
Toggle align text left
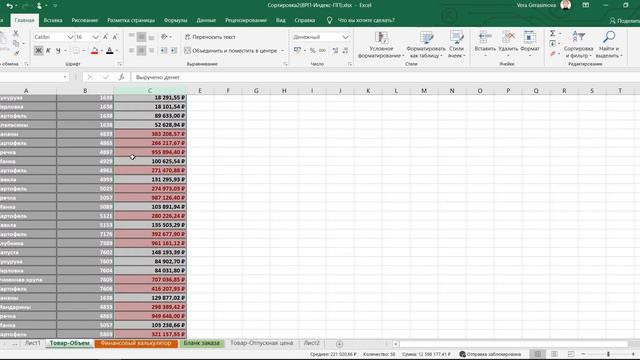131,51
